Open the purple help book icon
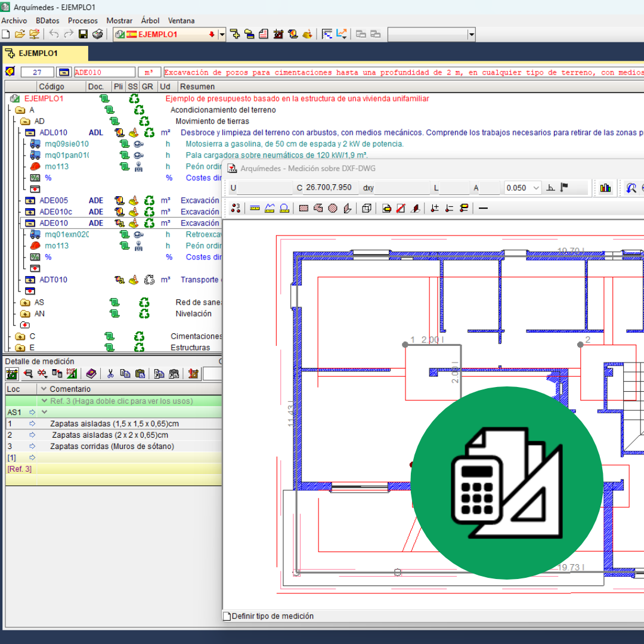The height and width of the screenshot is (644, 644). tap(91, 374)
